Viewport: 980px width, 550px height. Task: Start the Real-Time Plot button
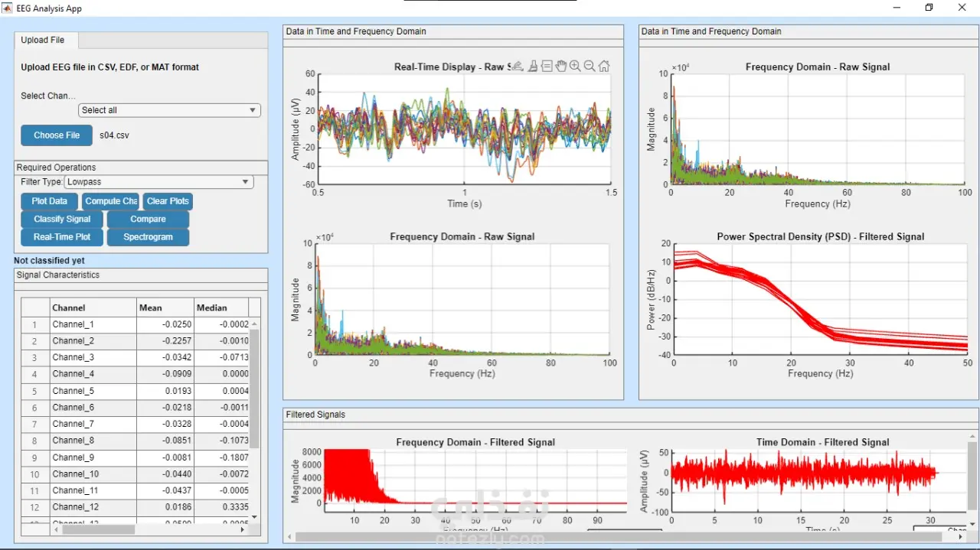(62, 237)
